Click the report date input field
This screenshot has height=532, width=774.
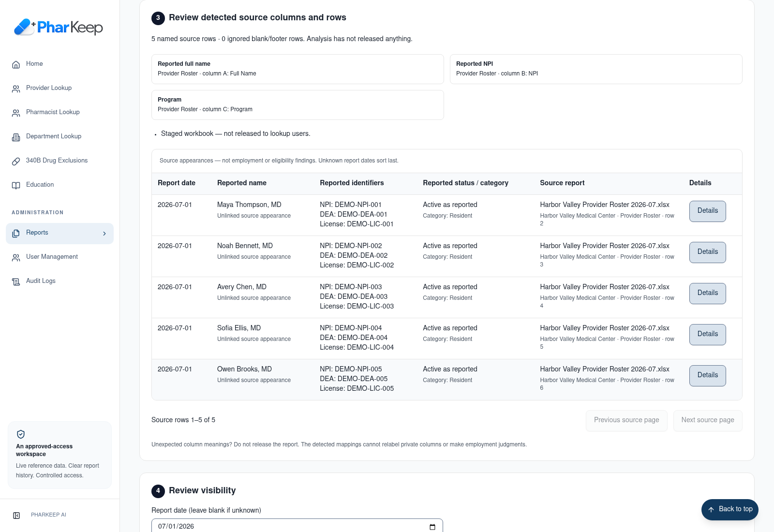click(297, 526)
